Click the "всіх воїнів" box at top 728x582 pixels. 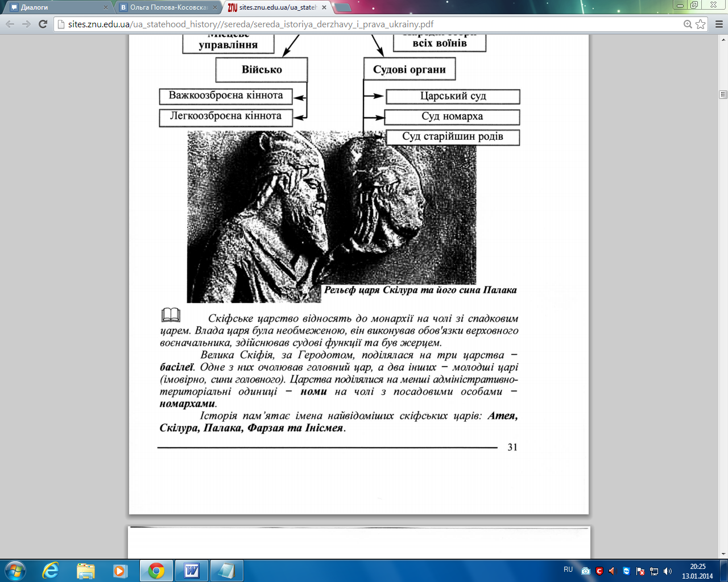pos(440,43)
